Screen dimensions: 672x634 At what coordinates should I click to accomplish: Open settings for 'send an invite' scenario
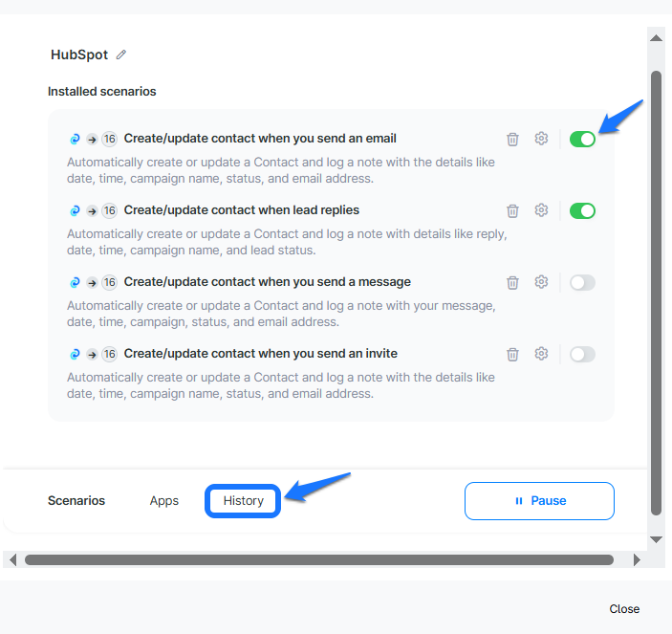[541, 354]
